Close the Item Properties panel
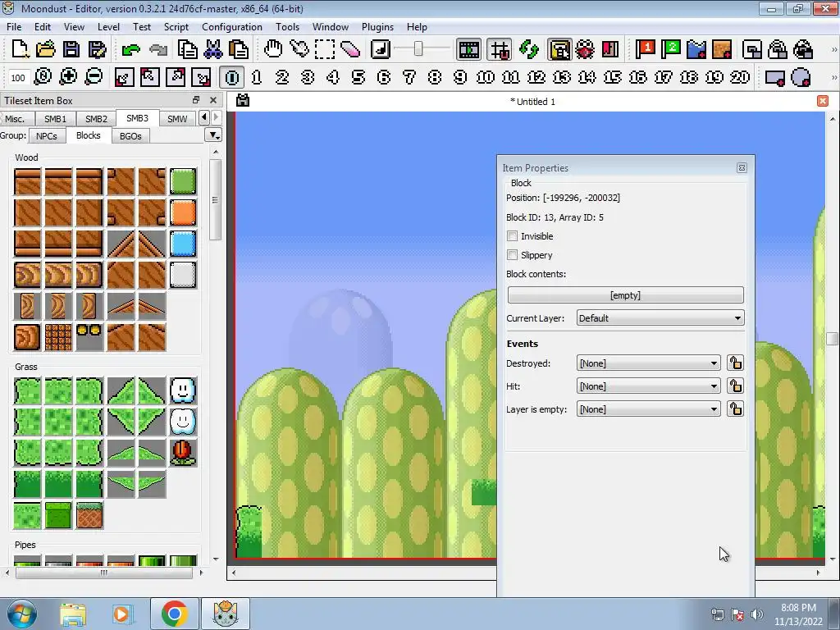 742,167
